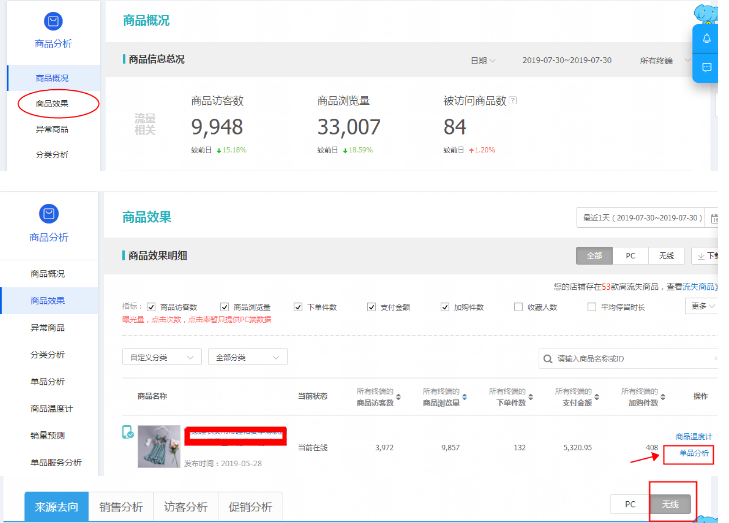This screenshot has height=523, width=729.
Task: Click the bell notification icon on right edge
Action: tap(706, 38)
